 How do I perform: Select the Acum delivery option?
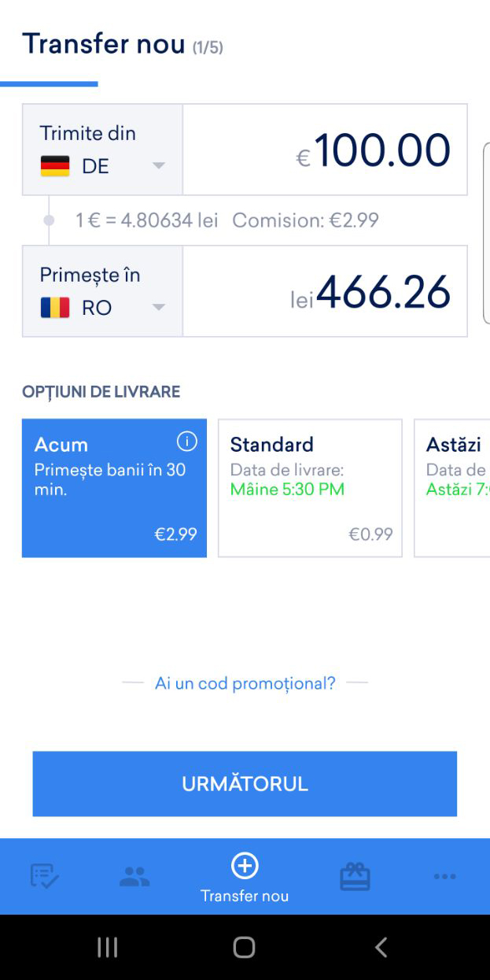(x=114, y=488)
